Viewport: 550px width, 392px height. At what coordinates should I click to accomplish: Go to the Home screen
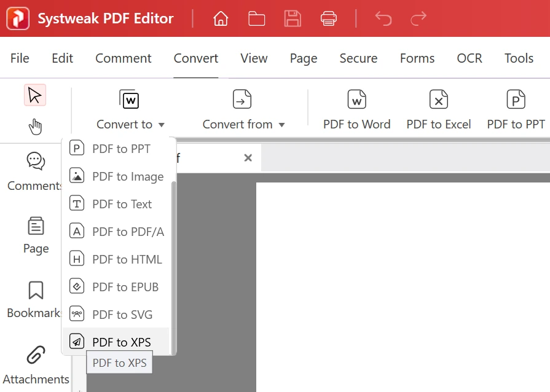coord(221,18)
